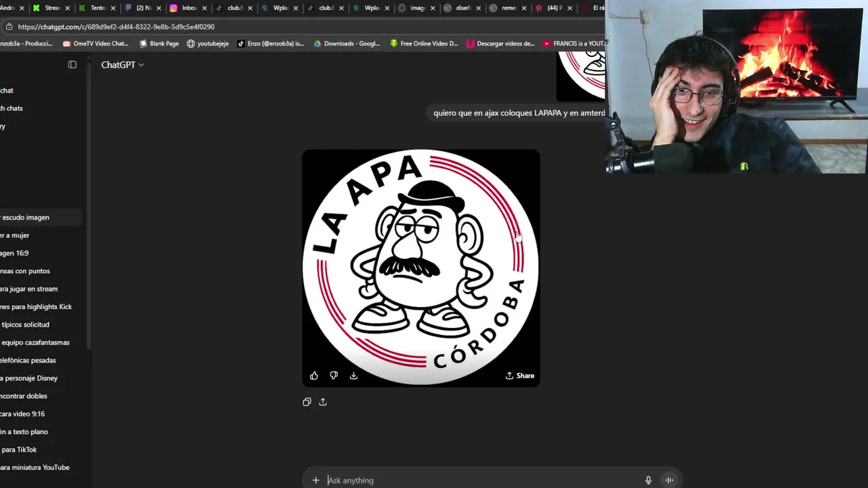Open the Blank Page bookmark
The image size is (868, 488).
pos(159,43)
